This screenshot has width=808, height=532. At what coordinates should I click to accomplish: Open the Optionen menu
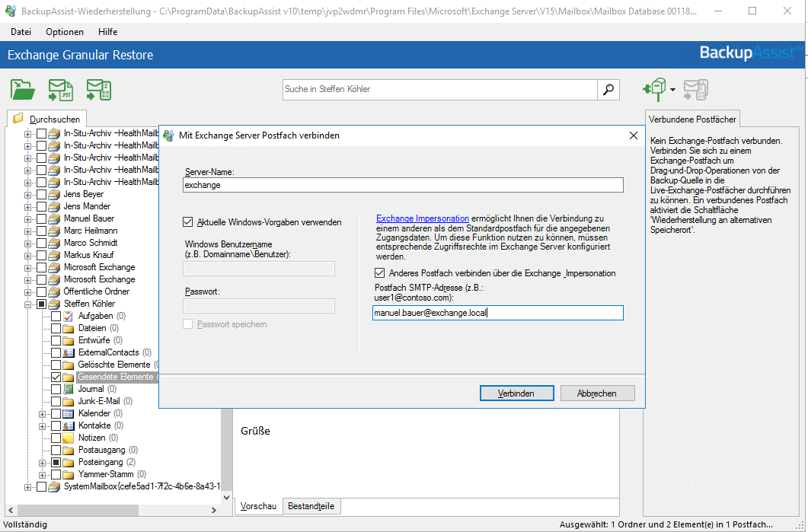point(65,32)
